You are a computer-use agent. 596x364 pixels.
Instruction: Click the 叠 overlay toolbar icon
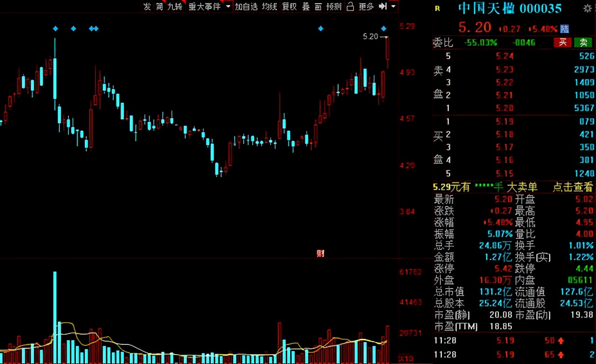tap(306, 7)
